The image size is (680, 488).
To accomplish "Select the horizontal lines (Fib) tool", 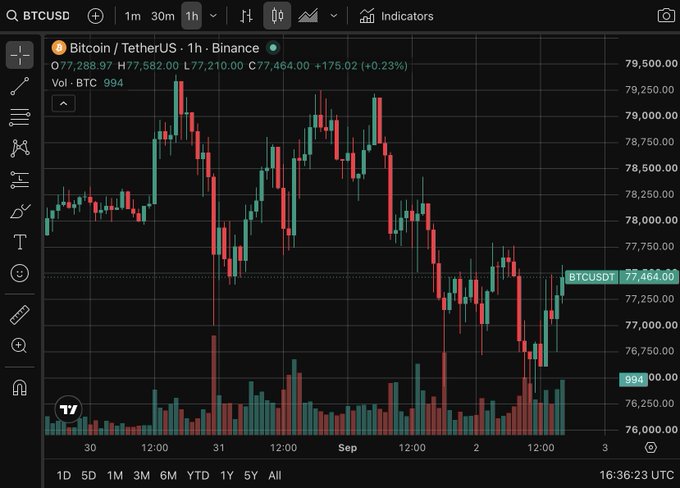I will pyautogui.click(x=20, y=117).
